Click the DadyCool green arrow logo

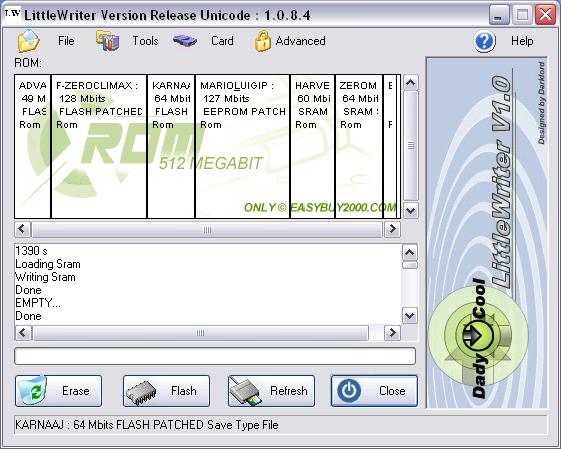[x=478, y=335]
